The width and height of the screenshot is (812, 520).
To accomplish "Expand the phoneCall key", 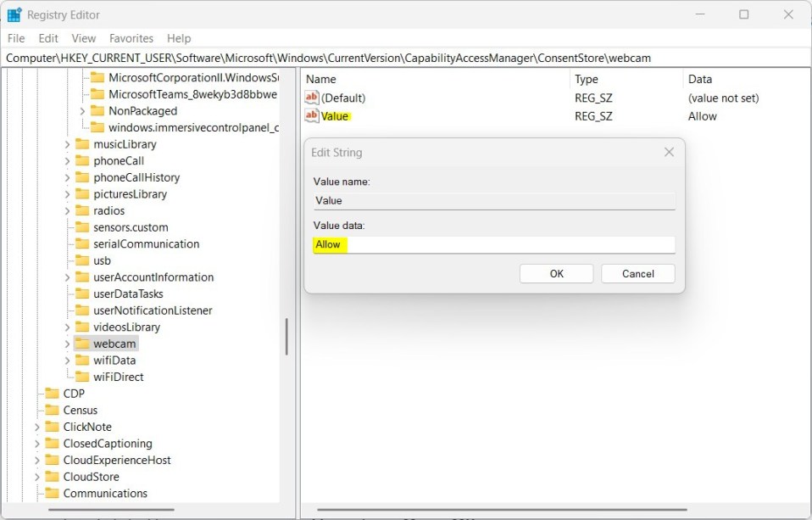I will tap(67, 161).
